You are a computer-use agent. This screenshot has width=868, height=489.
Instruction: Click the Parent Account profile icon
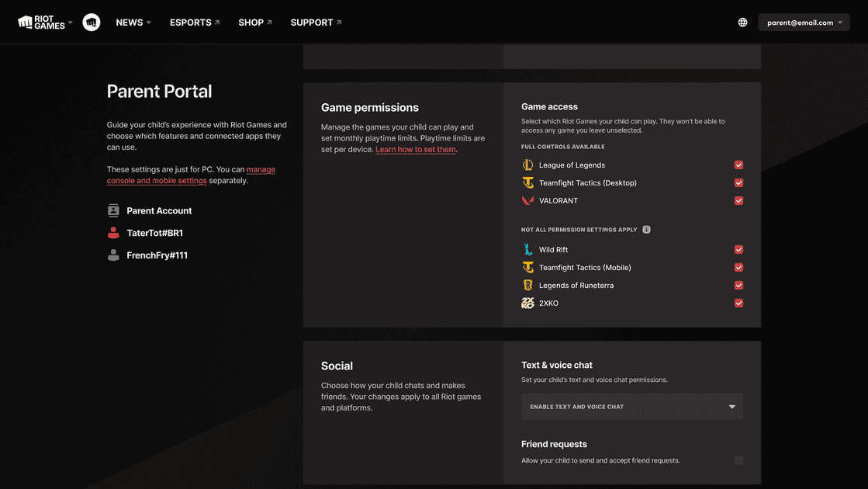[x=113, y=210]
